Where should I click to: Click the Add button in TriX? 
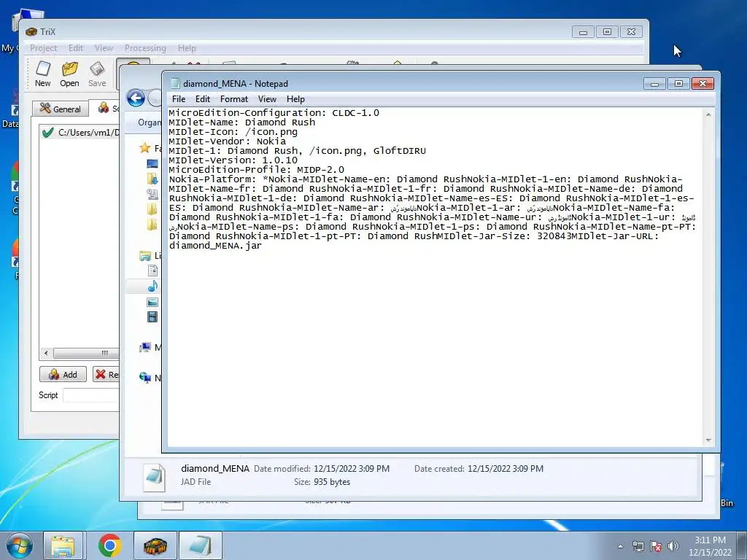click(63, 374)
